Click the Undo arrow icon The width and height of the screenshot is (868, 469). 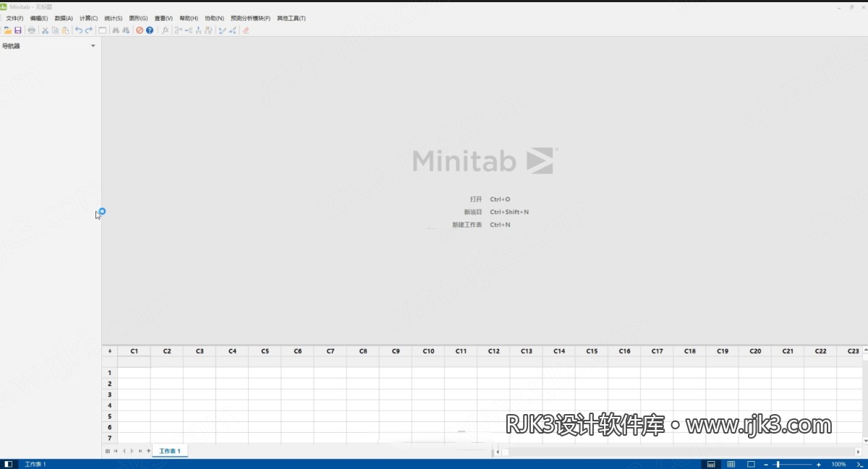(x=79, y=30)
